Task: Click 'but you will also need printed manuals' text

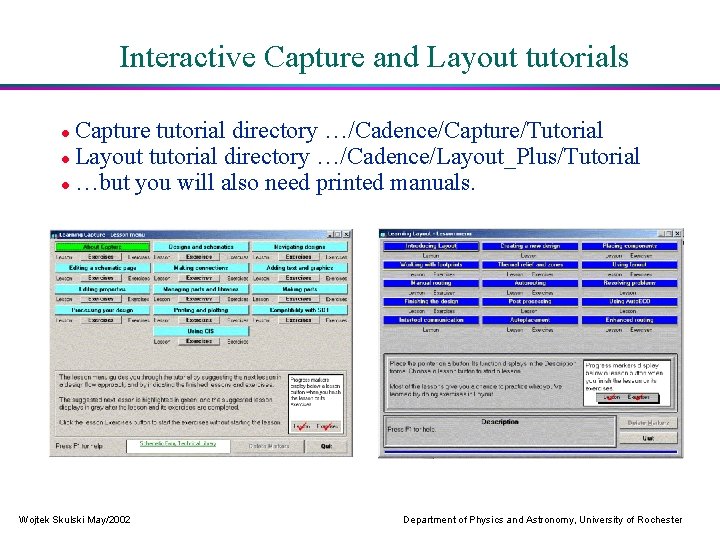Action: [x=275, y=182]
